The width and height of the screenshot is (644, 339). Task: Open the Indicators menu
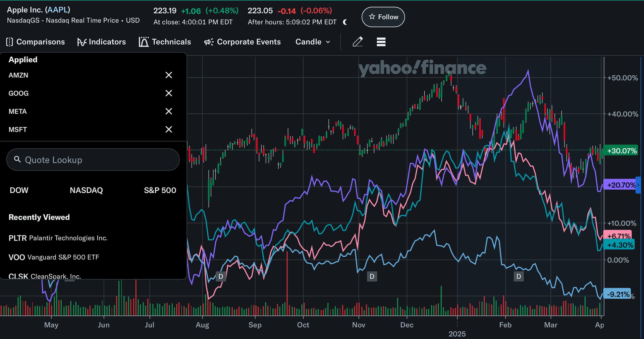(x=101, y=42)
